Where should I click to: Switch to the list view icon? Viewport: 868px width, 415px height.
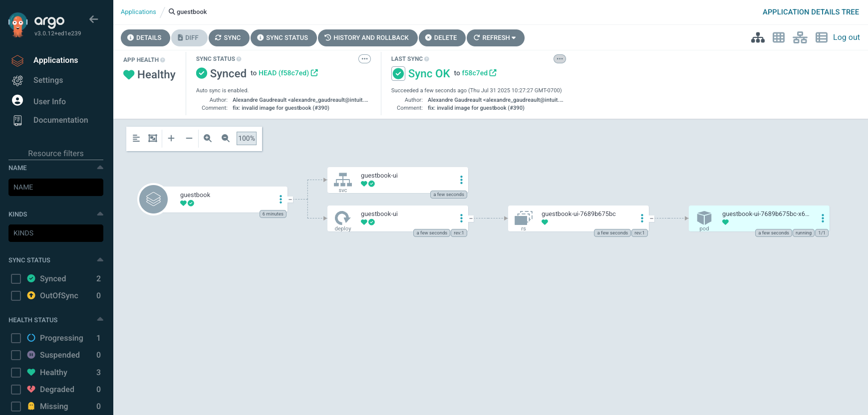point(822,37)
